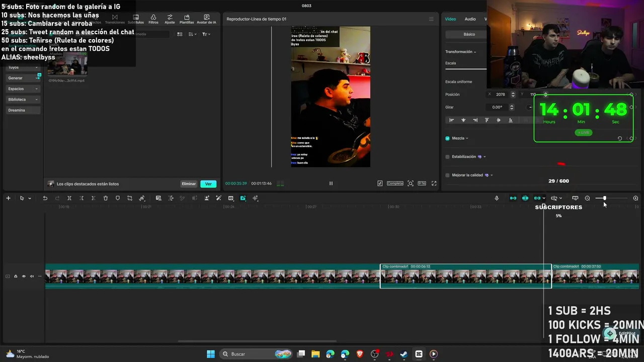This screenshot has height=362, width=644.
Task: Click Eliminar on the highlighted clips notice
Action: (x=189, y=184)
